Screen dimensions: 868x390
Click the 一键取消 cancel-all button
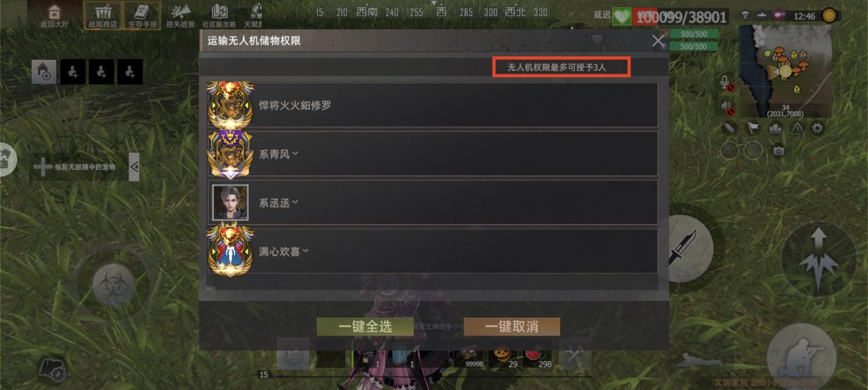(511, 327)
